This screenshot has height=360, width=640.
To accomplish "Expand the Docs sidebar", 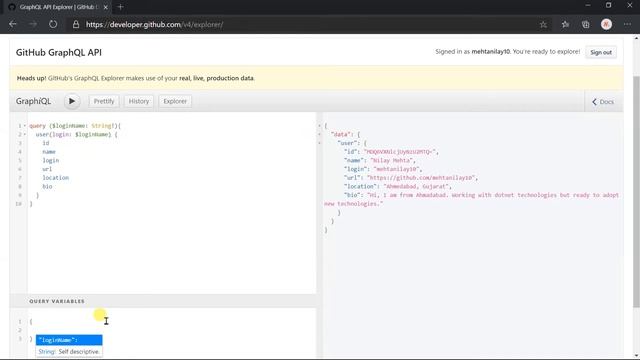I will click(x=603, y=102).
